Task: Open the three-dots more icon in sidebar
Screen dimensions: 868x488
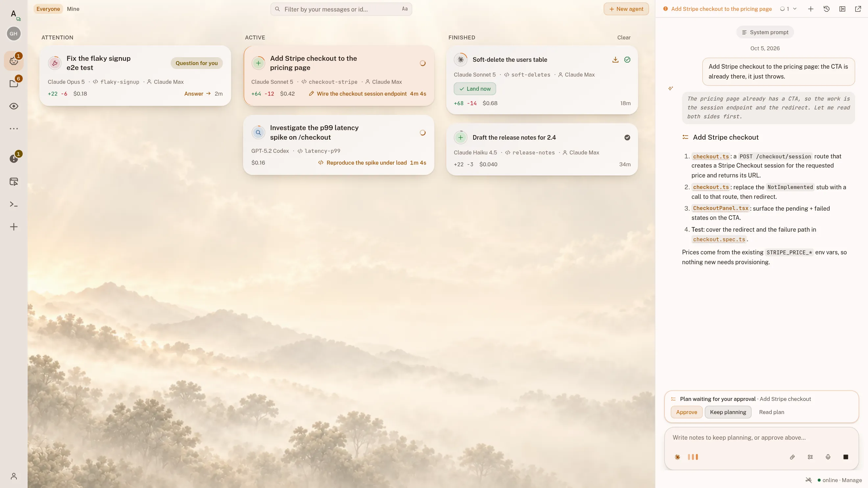Action: point(13,128)
